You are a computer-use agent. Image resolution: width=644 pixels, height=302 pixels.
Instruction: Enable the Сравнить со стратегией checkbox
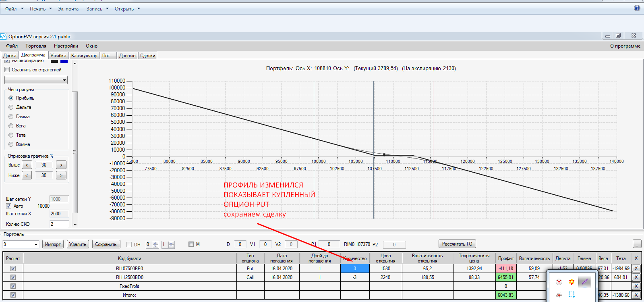click(x=7, y=70)
